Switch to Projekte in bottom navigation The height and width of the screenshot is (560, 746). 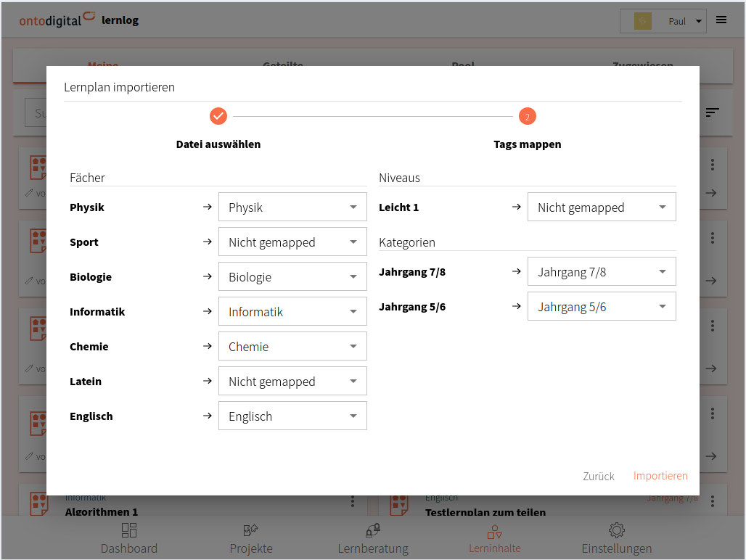(x=251, y=539)
